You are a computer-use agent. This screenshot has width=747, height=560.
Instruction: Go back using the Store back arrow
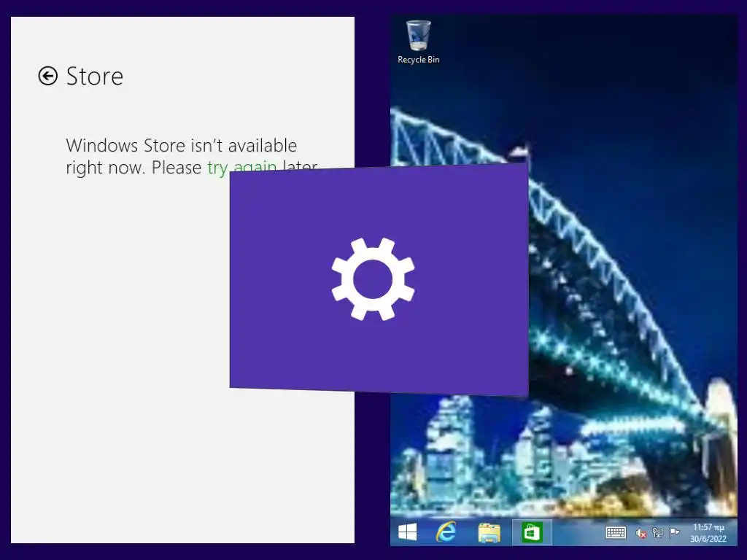[x=47, y=76]
